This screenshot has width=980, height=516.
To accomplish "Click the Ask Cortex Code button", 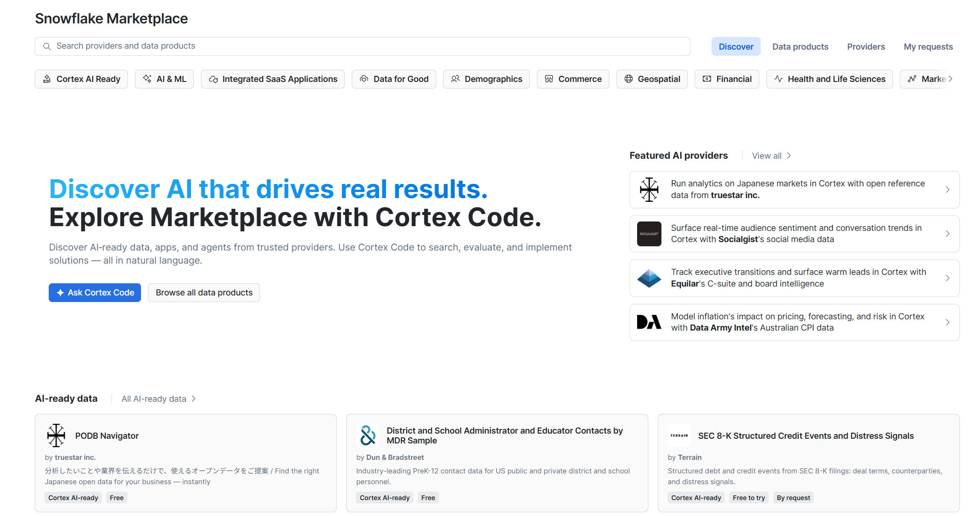I will point(95,293).
